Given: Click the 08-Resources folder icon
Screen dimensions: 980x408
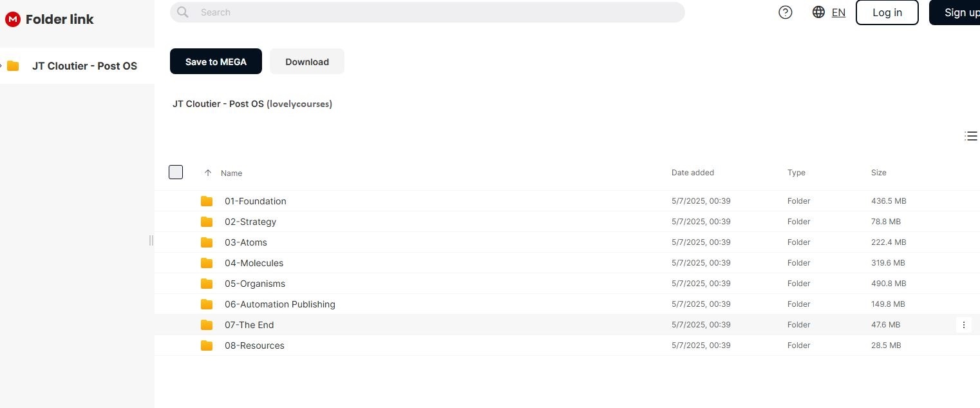Looking at the screenshot, I should coord(207,345).
